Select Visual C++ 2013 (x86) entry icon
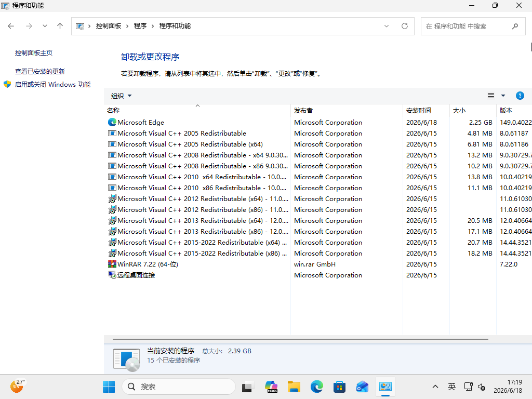 pyautogui.click(x=112, y=231)
